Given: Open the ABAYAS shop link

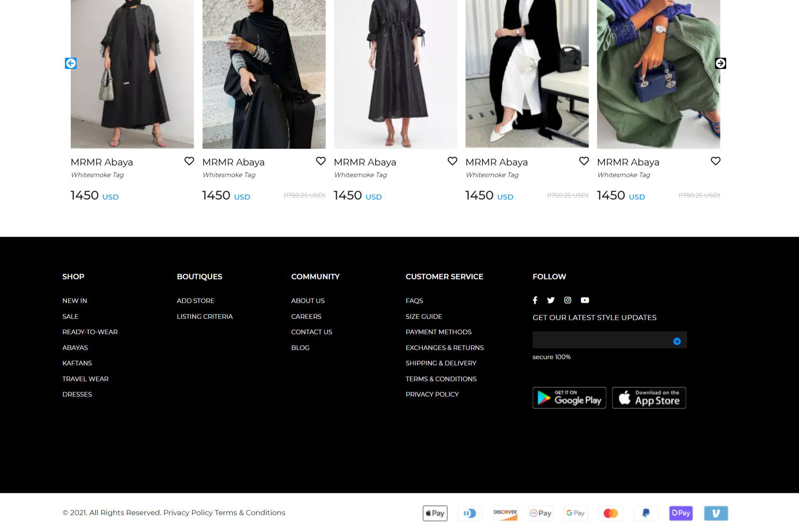Looking at the screenshot, I should (75, 348).
